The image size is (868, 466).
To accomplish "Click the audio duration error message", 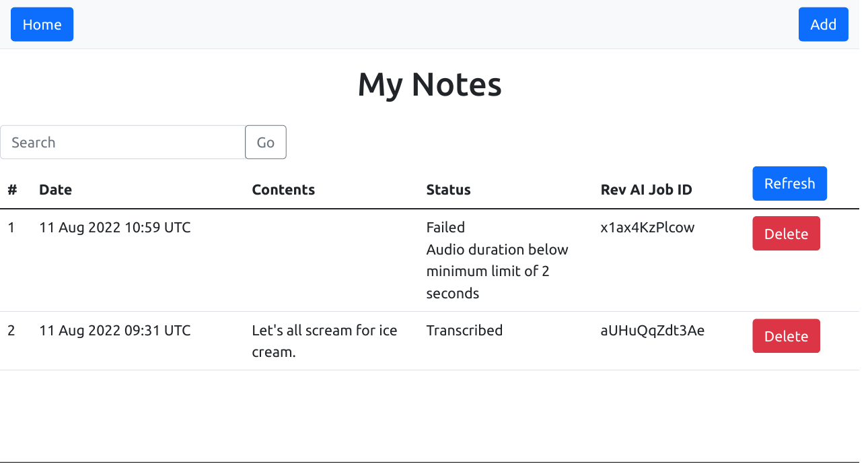I will click(497, 271).
